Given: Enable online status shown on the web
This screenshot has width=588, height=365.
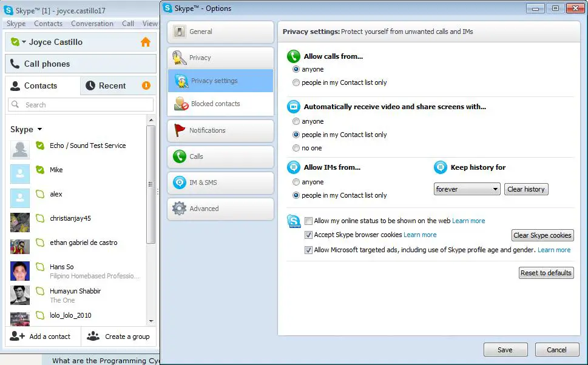Looking at the screenshot, I should pos(308,221).
